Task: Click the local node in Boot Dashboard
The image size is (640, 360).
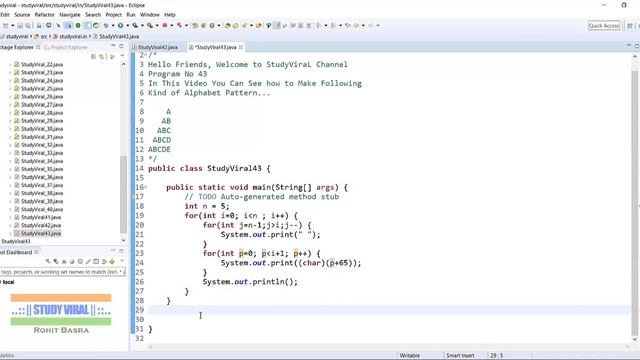Action: click(8, 282)
